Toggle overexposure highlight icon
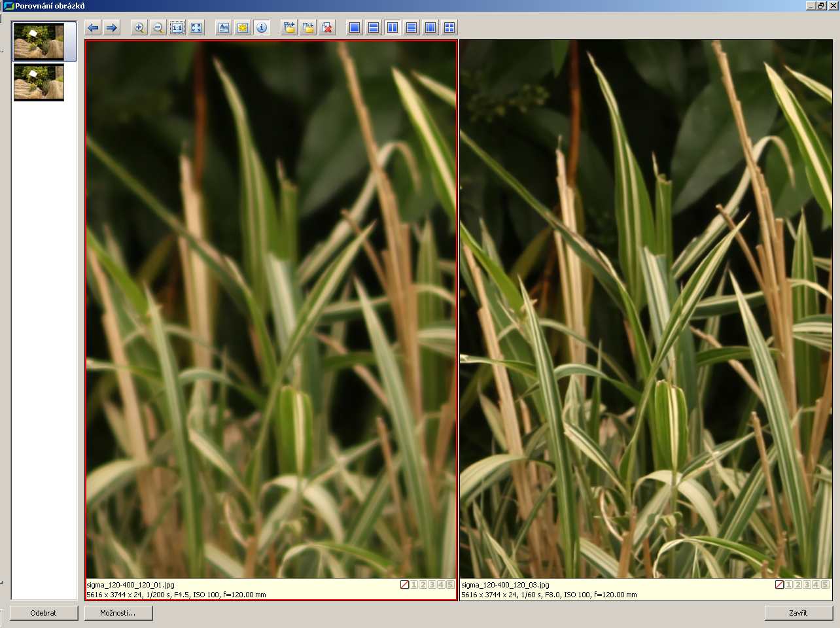 (x=243, y=27)
